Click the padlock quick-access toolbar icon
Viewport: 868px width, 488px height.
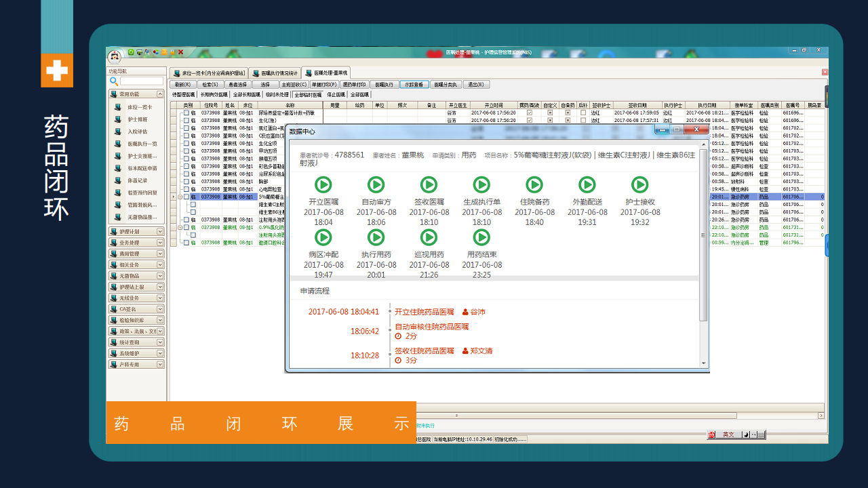172,52
